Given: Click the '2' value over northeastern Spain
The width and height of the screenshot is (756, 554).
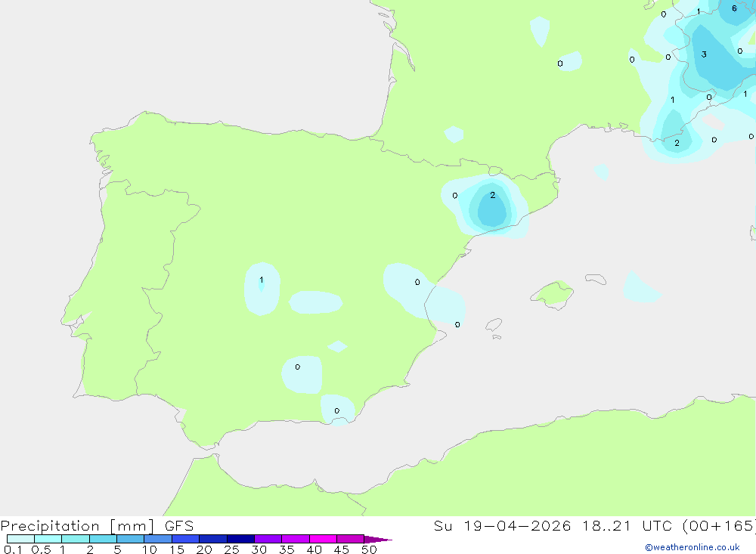Looking at the screenshot, I should coord(492,195).
